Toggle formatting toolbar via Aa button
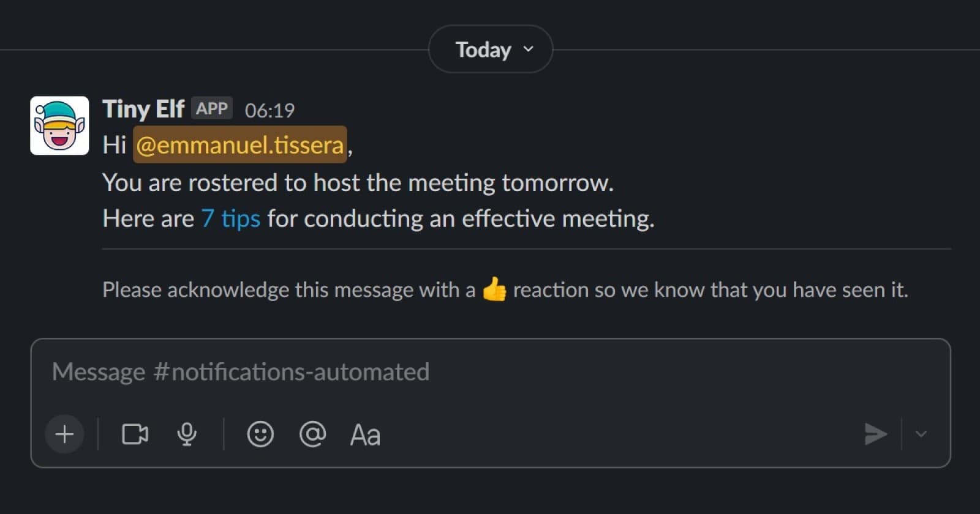Image resolution: width=980 pixels, height=514 pixels. pyautogui.click(x=364, y=434)
